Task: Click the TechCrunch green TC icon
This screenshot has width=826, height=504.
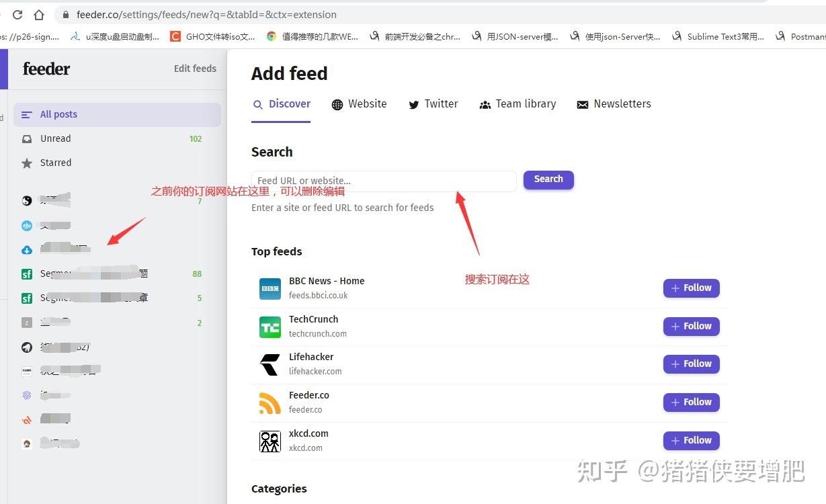Action: click(x=270, y=326)
